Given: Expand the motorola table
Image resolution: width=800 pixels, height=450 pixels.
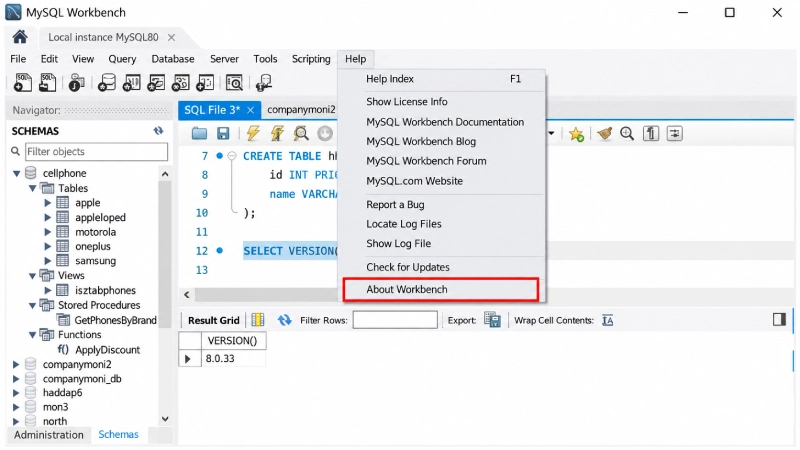Looking at the screenshot, I should [x=48, y=232].
